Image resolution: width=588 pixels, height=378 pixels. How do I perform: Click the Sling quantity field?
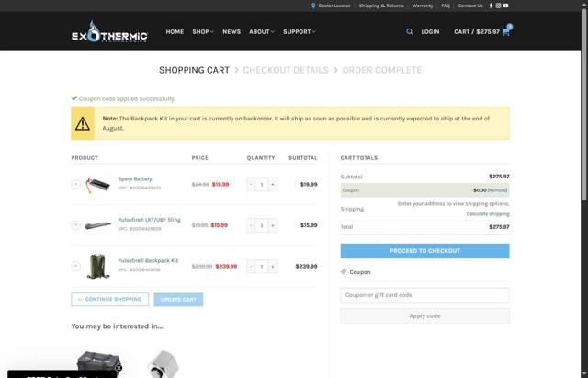click(x=262, y=225)
